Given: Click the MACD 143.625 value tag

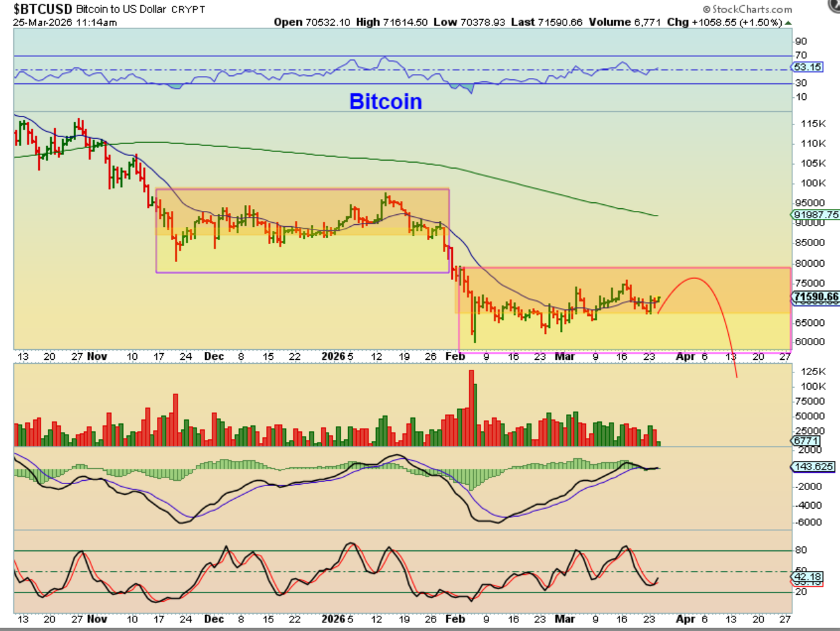Looking at the screenshot, I should point(813,466).
